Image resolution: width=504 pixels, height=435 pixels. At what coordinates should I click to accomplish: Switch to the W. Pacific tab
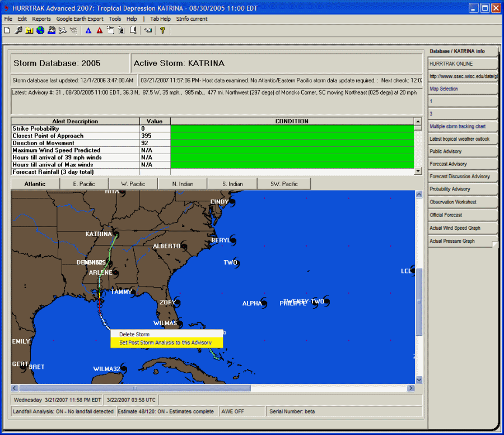click(x=133, y=184)
